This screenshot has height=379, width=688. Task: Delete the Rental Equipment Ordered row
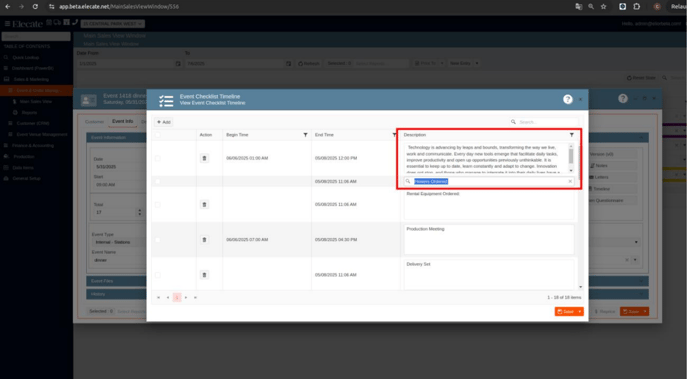tap(204, 204)
